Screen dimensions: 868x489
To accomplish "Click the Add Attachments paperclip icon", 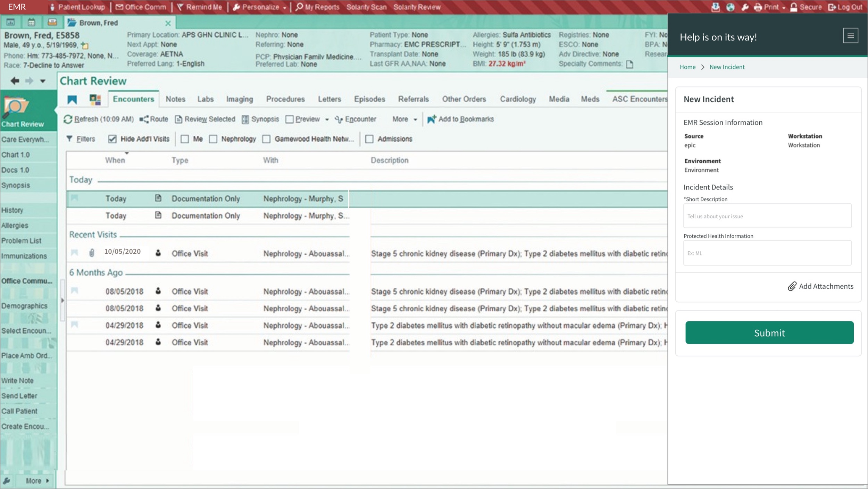I will click(x=792, y=286).
